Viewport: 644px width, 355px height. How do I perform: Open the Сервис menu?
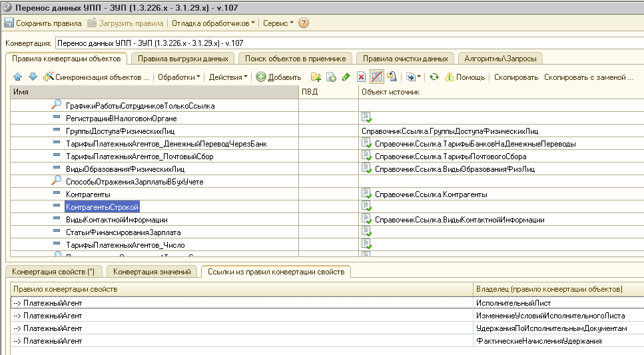click(x=278, y=23)
